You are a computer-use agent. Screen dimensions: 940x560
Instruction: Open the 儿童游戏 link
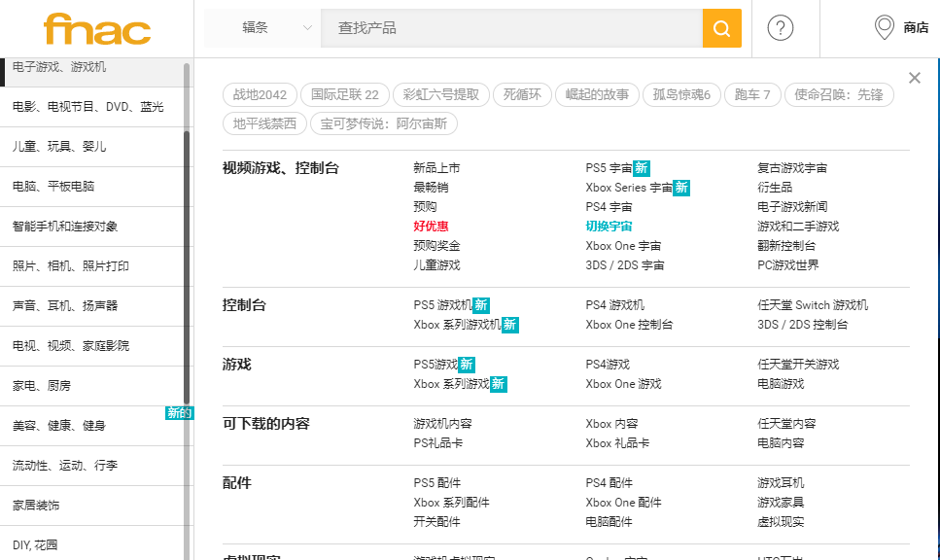(x=436, y=265)
